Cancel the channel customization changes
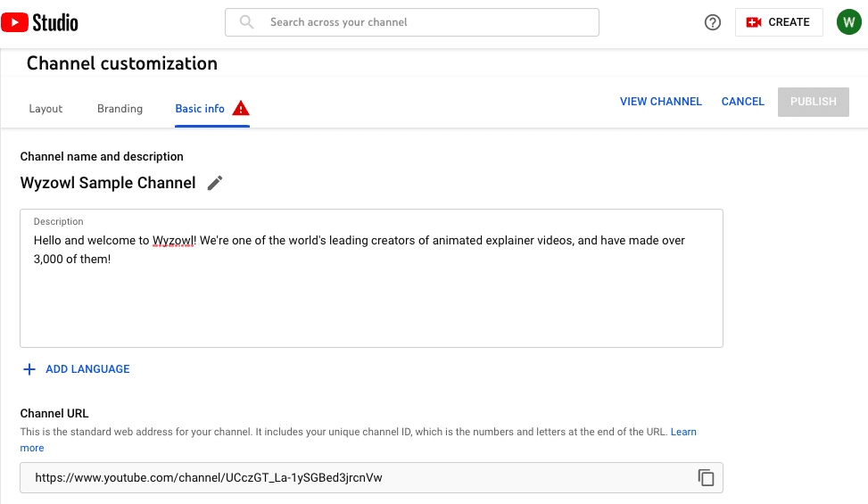 [x=742, y=101]
